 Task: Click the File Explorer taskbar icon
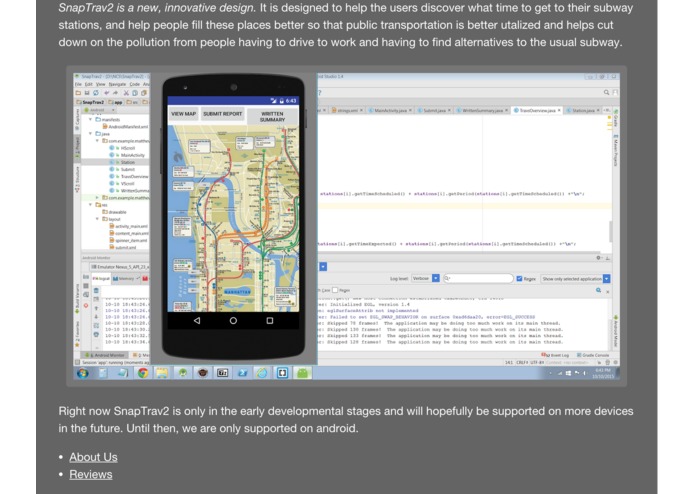(x=162, y=373)
